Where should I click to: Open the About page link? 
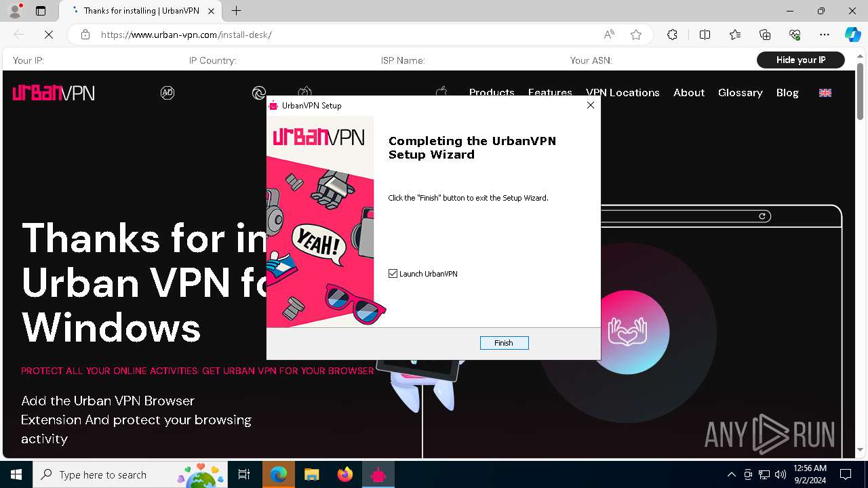tap(689, 93)
